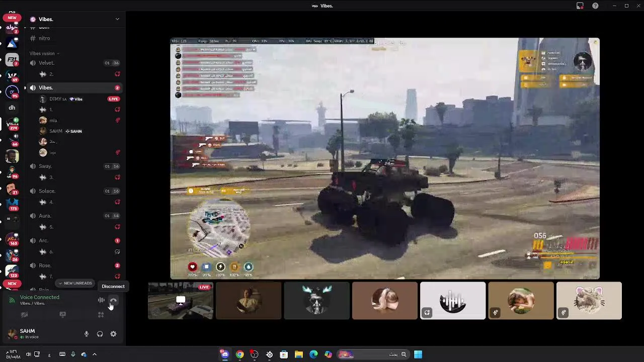
Task: Select the white waveform avatar participant tile
Action: [453, 301]
